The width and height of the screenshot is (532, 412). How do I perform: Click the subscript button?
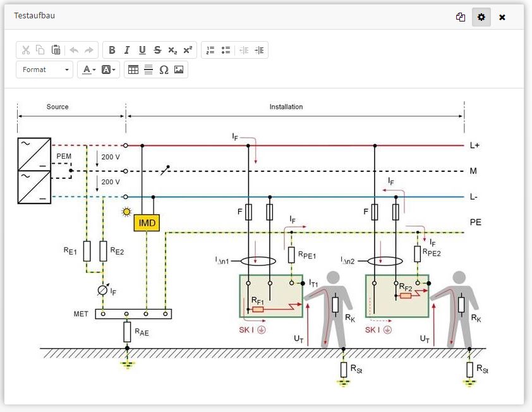(172, 51)
